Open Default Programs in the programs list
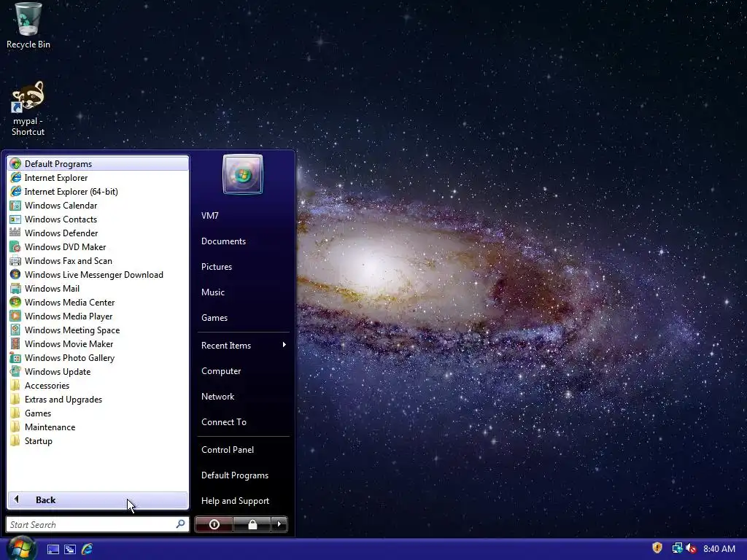Image resolution: width=747 pixels, height=560 pixels. 98,163
